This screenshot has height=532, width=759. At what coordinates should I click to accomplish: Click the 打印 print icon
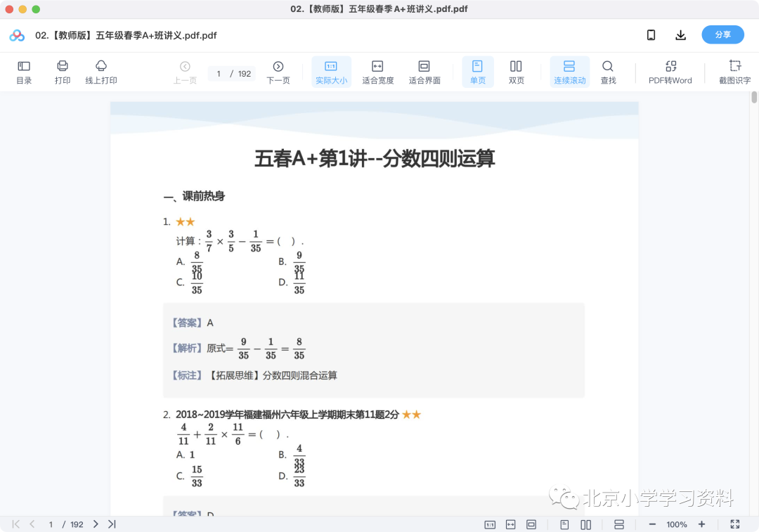(63, 72)
